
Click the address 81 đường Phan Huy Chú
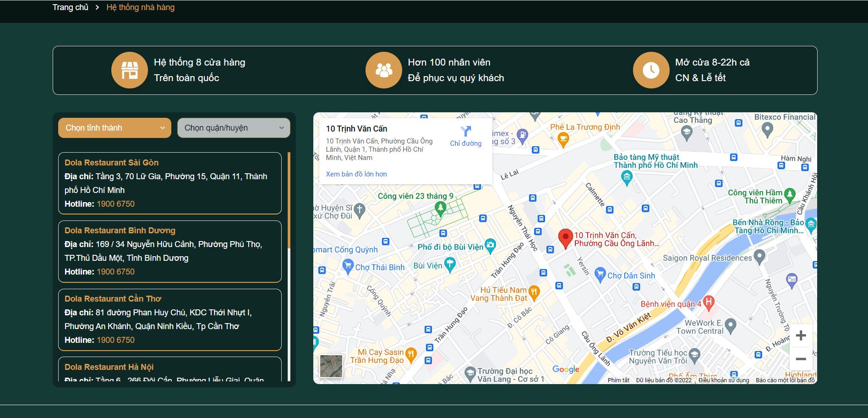[x=158, y=319]
